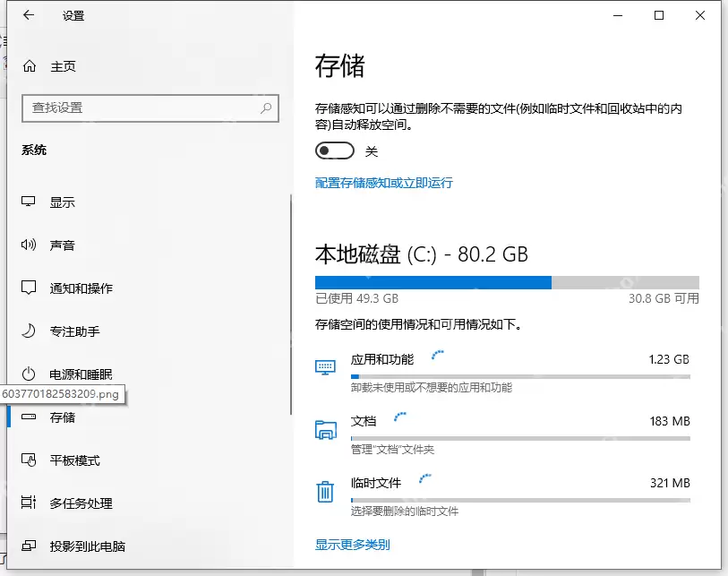Enable the 存储感知 toggle switch

335,150
